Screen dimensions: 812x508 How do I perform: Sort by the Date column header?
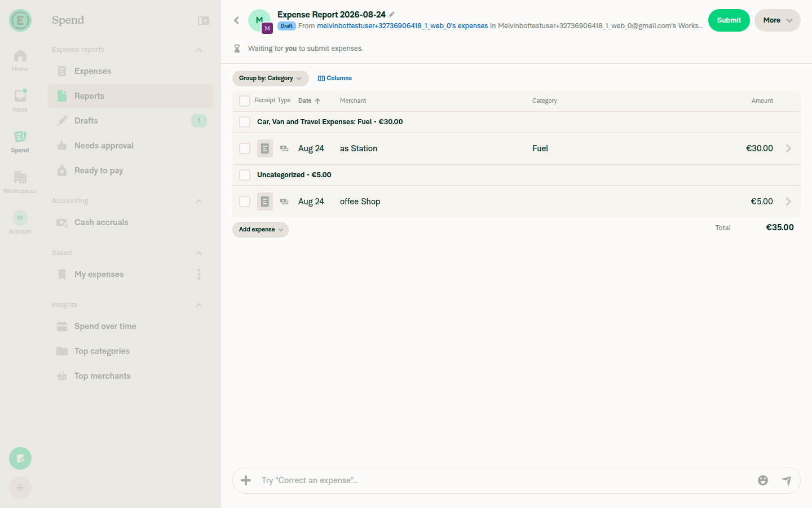[x=309, y=101]
